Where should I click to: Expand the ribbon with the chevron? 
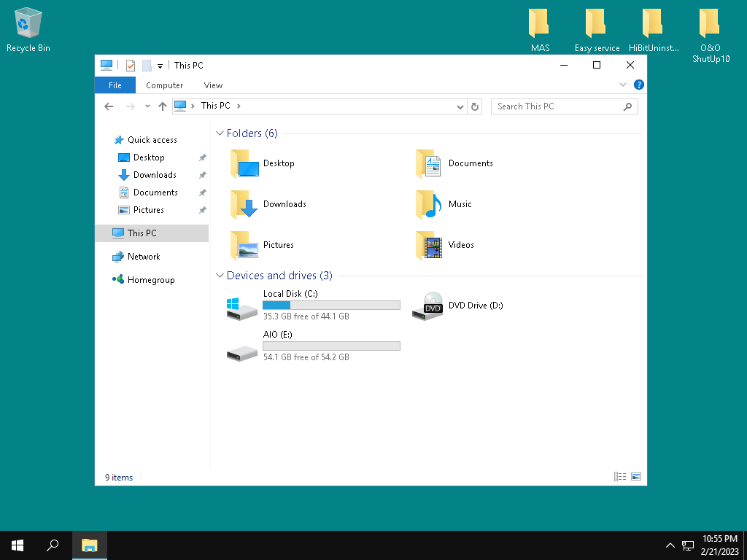623,85
